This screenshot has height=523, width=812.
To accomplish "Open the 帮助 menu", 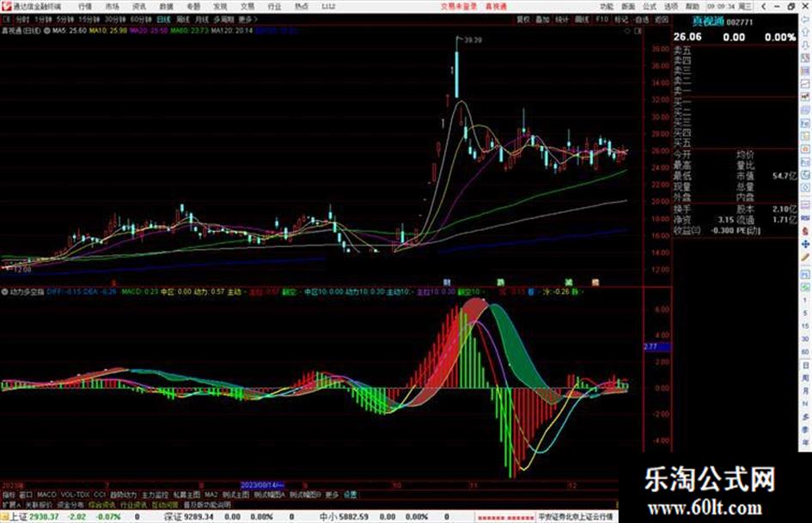I will tap(693, 7).
